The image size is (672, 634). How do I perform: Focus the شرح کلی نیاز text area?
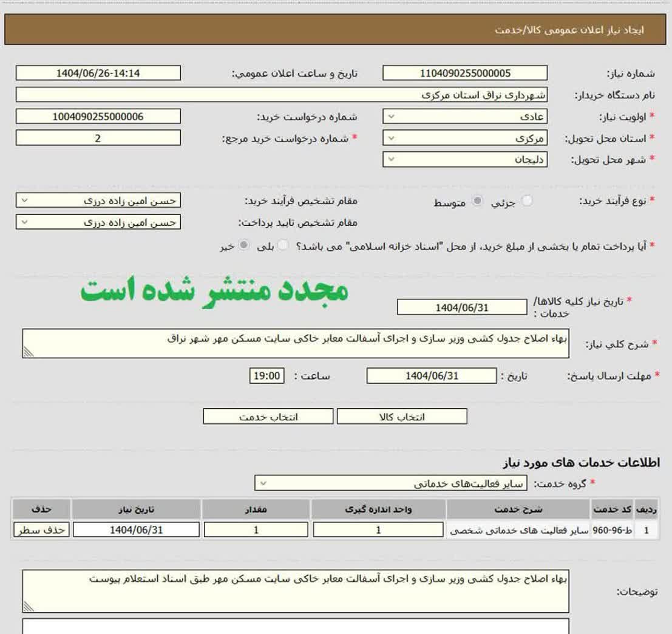(296, 344)
